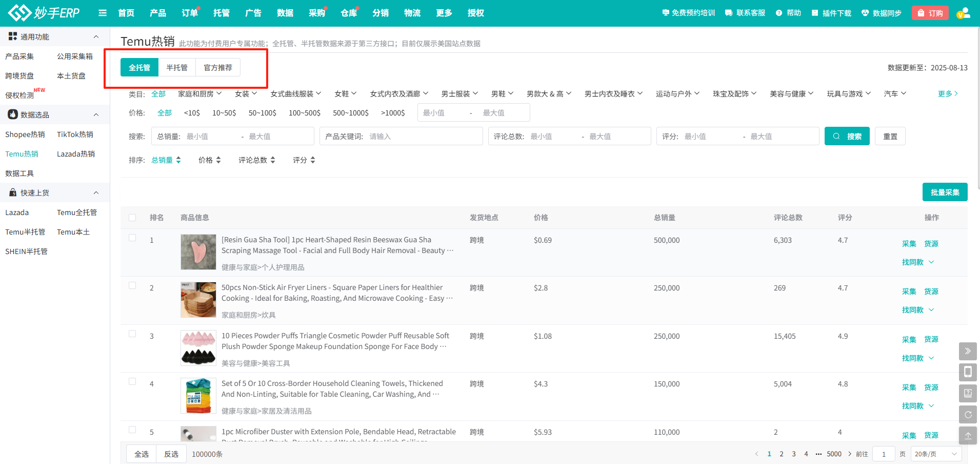This screenshot has width=980, height=464.
Task: Click the 重置 reset button
Action: 890,136
